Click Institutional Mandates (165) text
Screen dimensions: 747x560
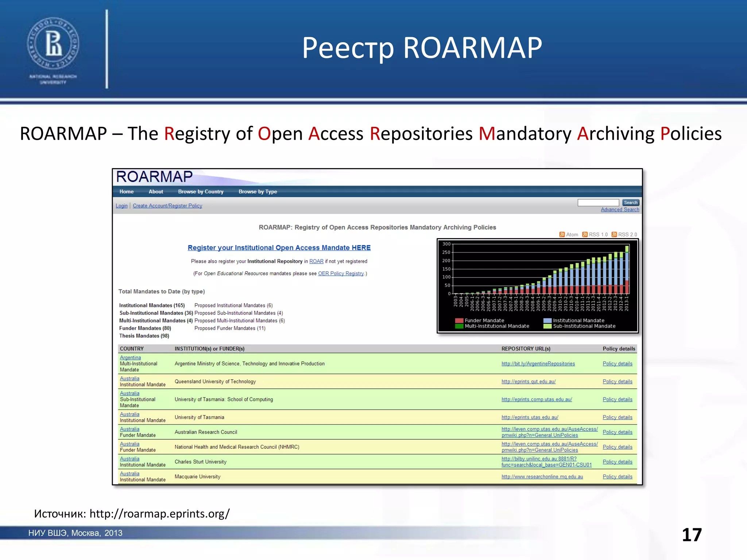[x=152, y=306]
